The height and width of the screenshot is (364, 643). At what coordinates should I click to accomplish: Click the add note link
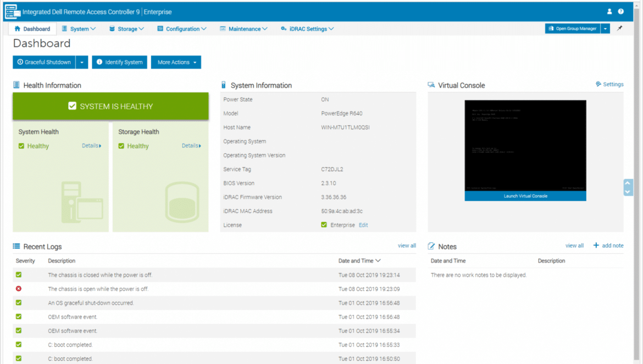613,245
